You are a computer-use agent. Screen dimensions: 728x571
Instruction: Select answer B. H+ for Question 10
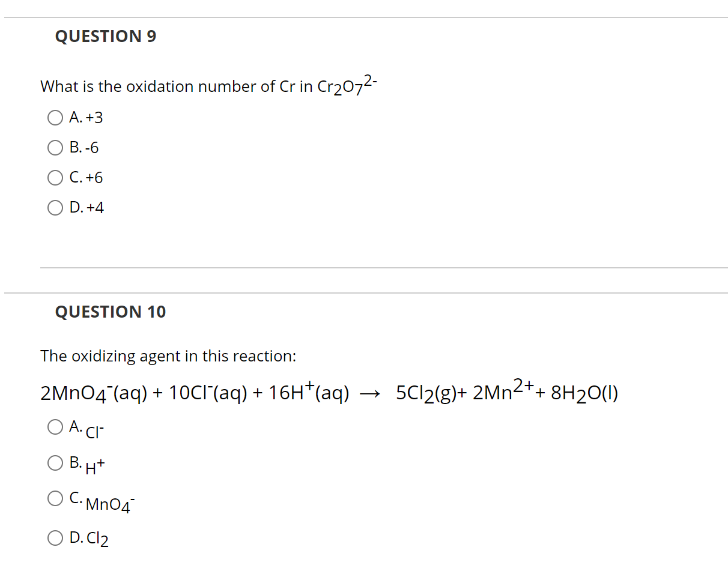click(55, 462)
